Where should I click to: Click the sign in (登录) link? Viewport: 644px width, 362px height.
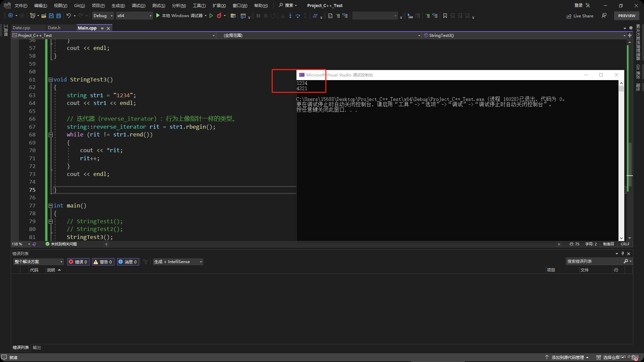click(x=579, y=5)
